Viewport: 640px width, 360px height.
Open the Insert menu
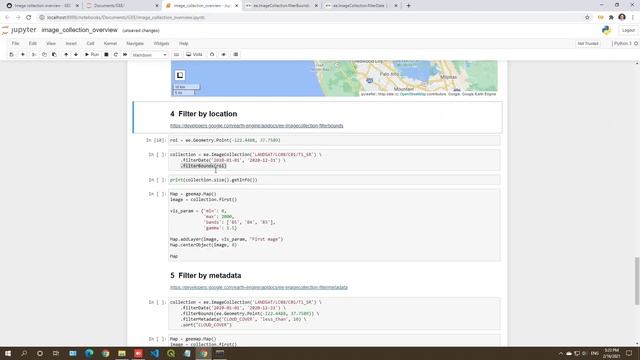coord(71,43)
